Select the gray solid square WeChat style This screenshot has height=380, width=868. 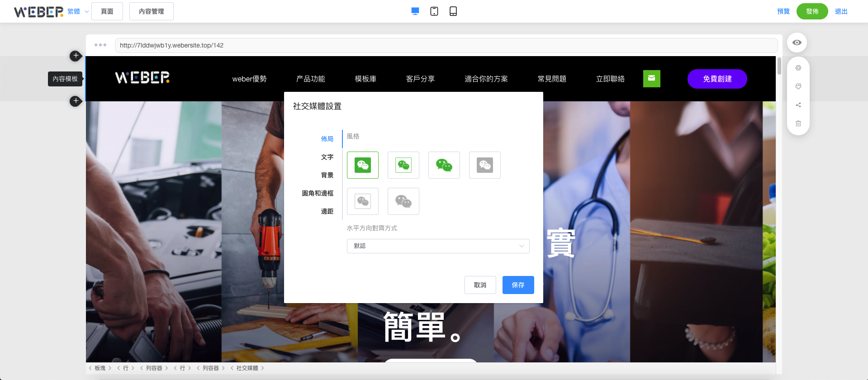click(x=485, y=165)
